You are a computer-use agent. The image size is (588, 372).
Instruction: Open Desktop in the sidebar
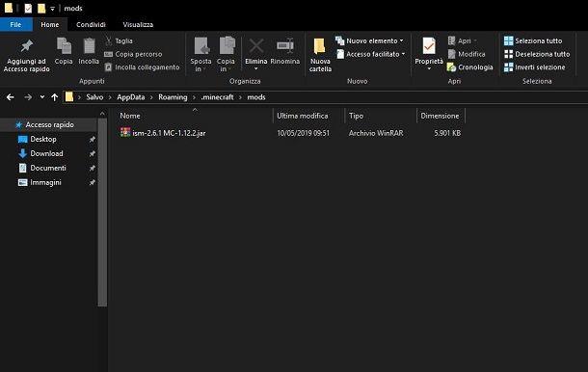click(43, 139)
